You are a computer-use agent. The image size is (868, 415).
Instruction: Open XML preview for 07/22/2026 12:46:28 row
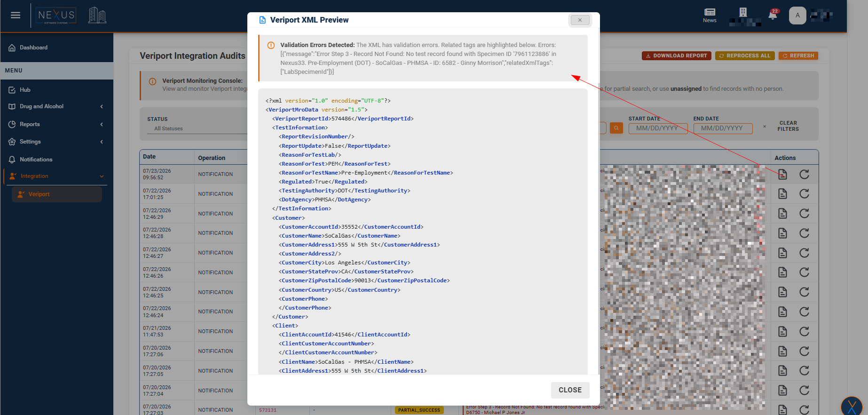pyautogui.click(x=782, y=233)
